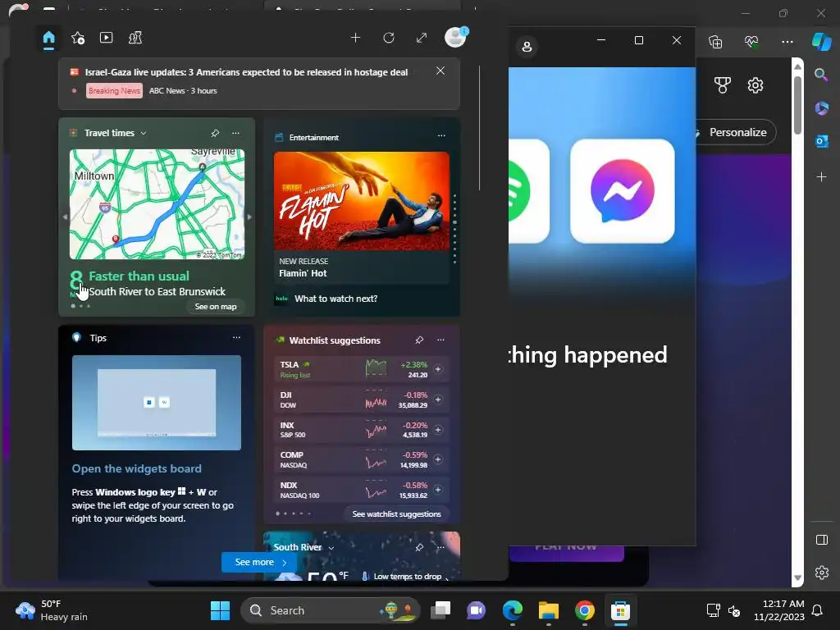Click the See more button
Screen dimensions: 840x630
pyautogui.click(x=259, y=562)
